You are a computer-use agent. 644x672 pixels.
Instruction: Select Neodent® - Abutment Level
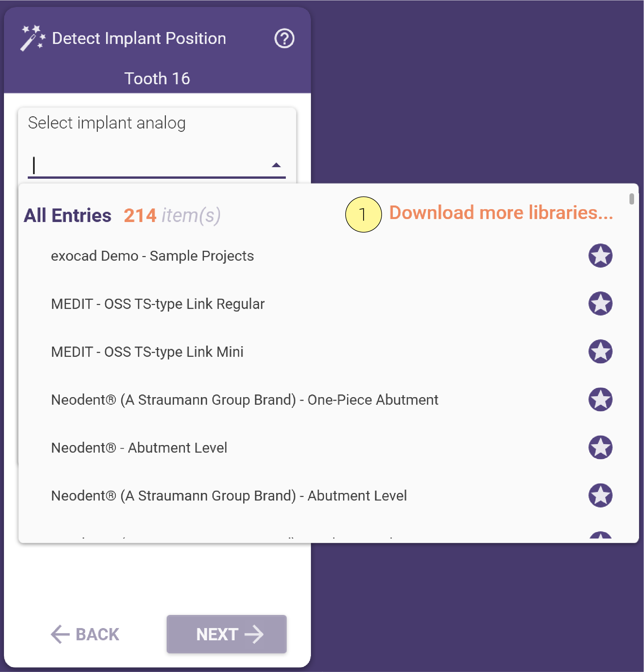point(139,448)
